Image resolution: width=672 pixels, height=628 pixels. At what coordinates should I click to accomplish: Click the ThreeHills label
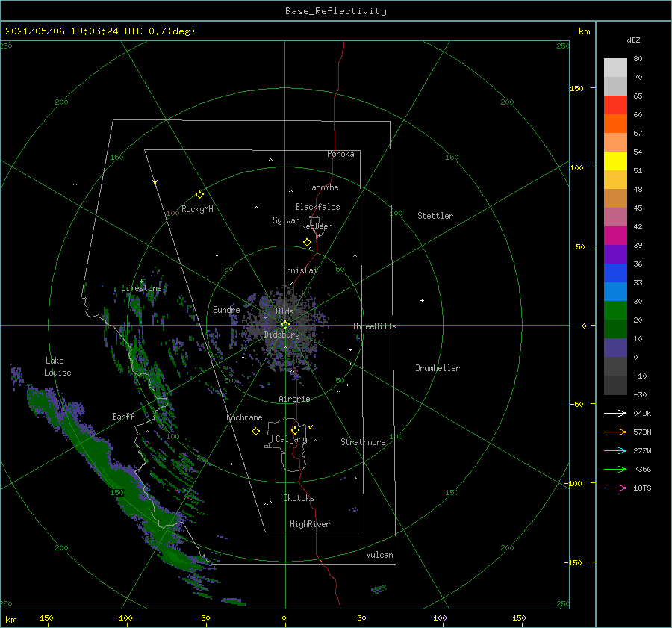[x=375, y=326]
